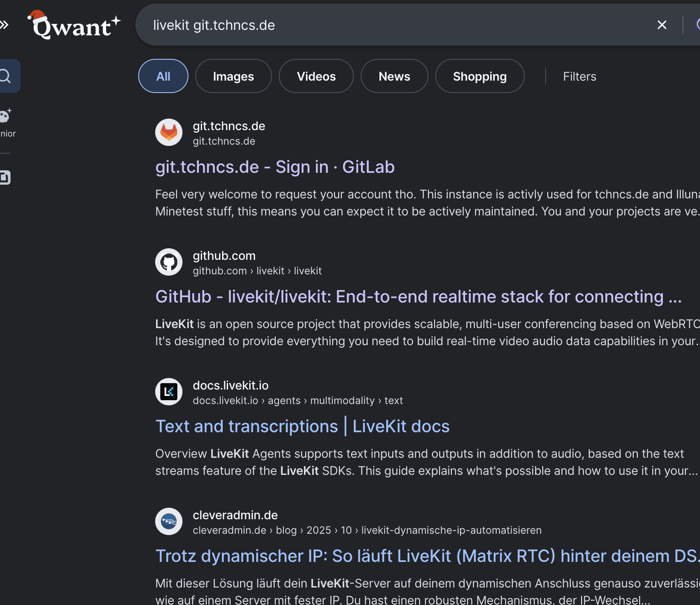Clear the search query with the X icon
700x605 pixels.
point(662,25)
